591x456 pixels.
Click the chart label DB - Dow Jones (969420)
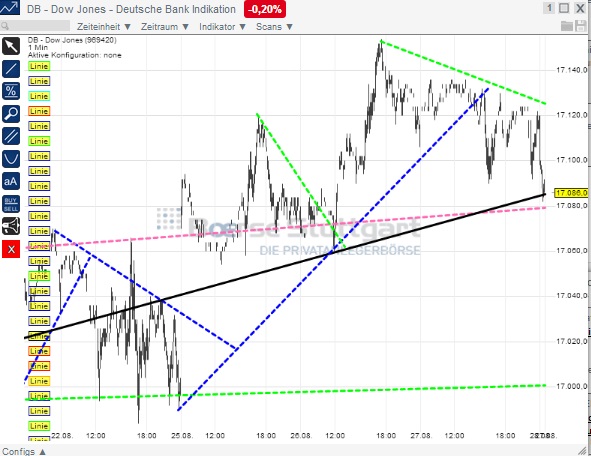tap(72, 40)
